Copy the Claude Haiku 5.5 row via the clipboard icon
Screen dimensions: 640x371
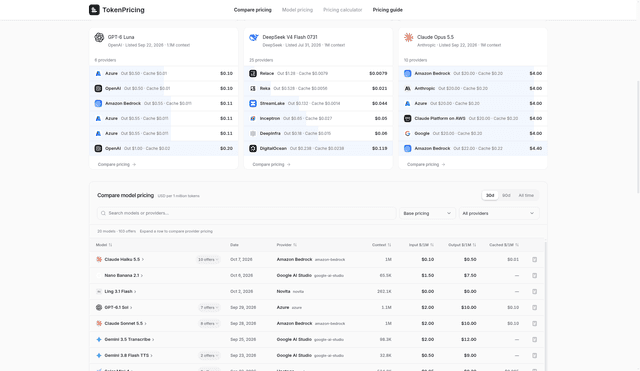click(535, 260)
